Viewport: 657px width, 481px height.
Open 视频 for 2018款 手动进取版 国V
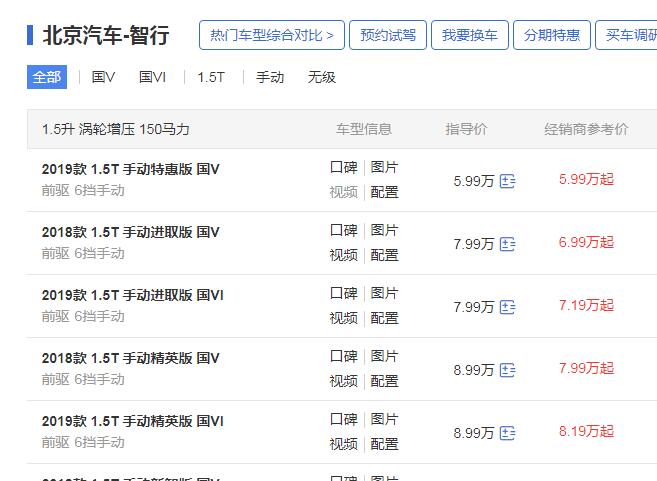tap(344, 255)
